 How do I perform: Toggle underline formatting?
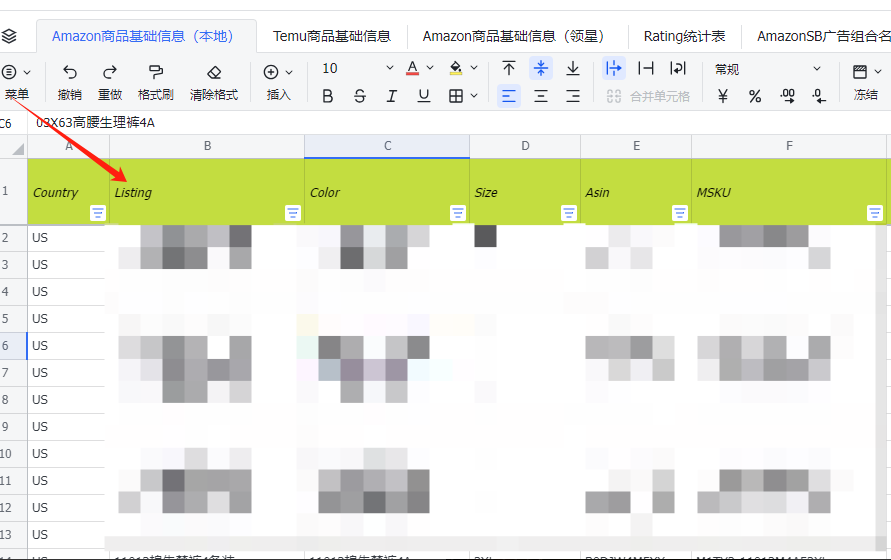tap(424, 96)
